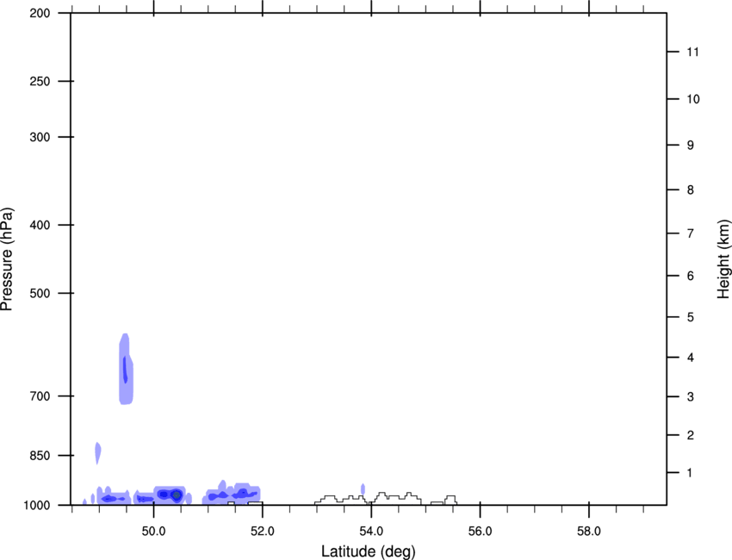This screenshot has width=732, height=560.
Task: Click pressure tick label 250
Action: [40, 82]
